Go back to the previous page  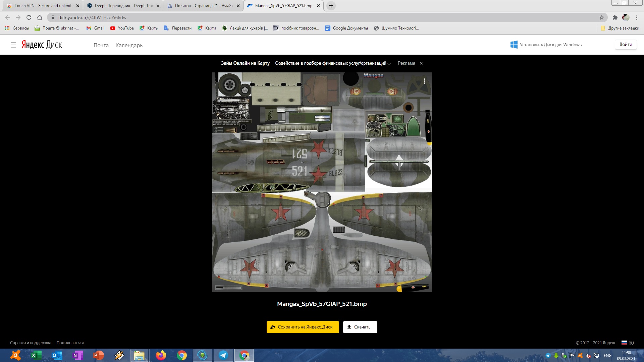(x=7, y=17)
